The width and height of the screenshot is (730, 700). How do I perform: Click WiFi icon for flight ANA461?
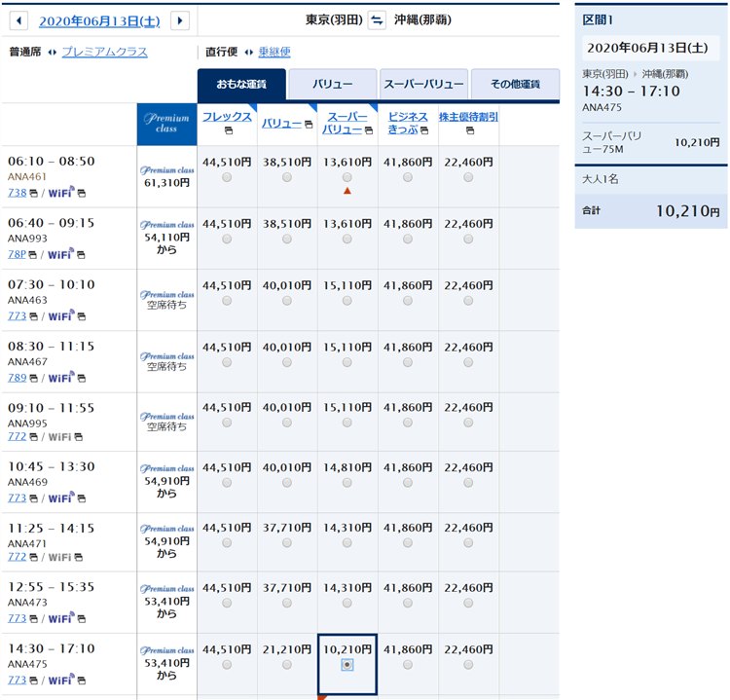pyautogui.click(x=60, y=193)
